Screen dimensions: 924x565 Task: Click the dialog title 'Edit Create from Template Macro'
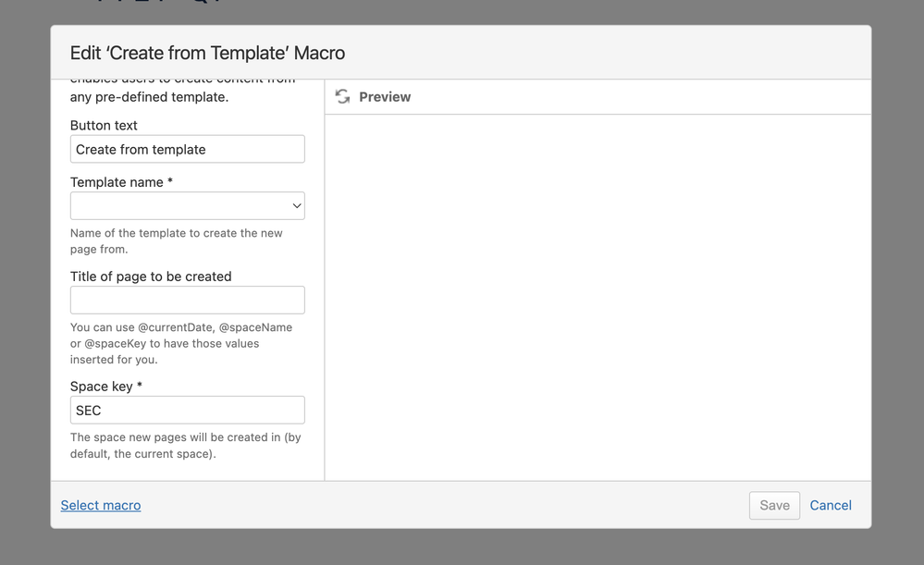(x=207, y=53)
